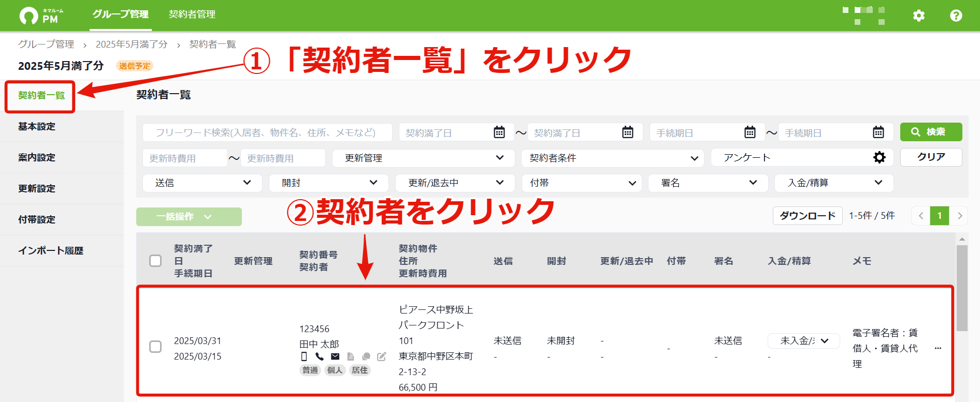
Task: Open the 署名 filter dropdown
Action: pyautogui.click(x=708, y=183)
